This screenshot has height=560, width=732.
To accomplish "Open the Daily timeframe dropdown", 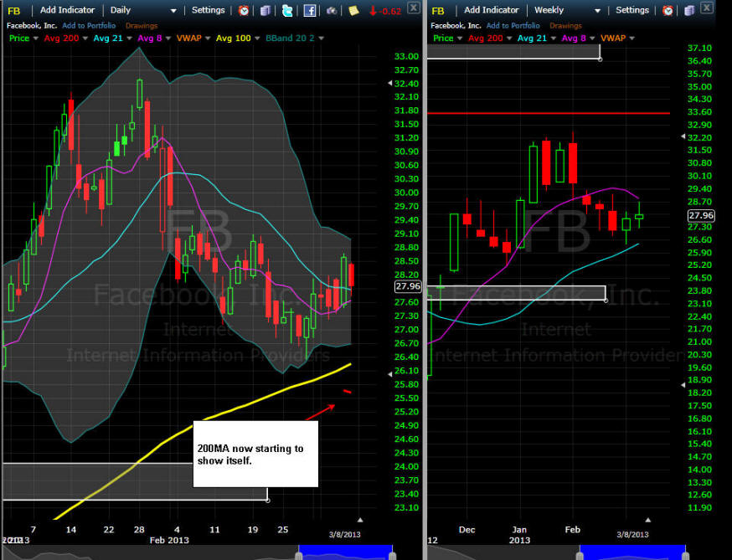I will click(x=143, y=11).
